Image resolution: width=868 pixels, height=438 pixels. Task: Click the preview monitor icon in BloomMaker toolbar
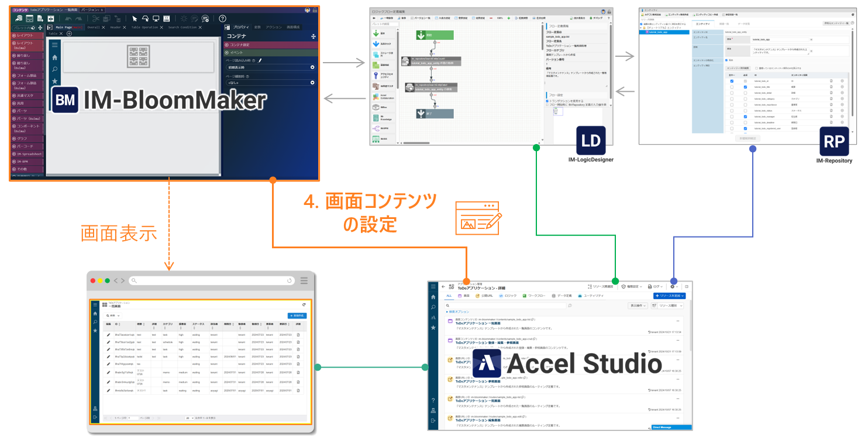[x=156, y=19]
